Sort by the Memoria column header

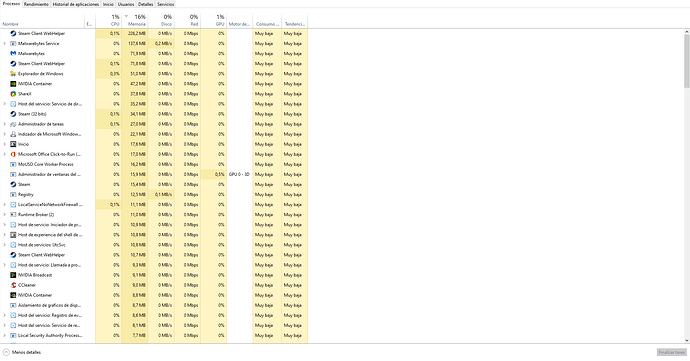tap(135, 20)
